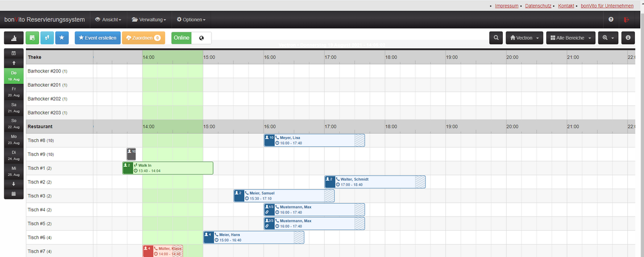644x257 pixels.
Task: Click the red logout icon
Action: 626,20
